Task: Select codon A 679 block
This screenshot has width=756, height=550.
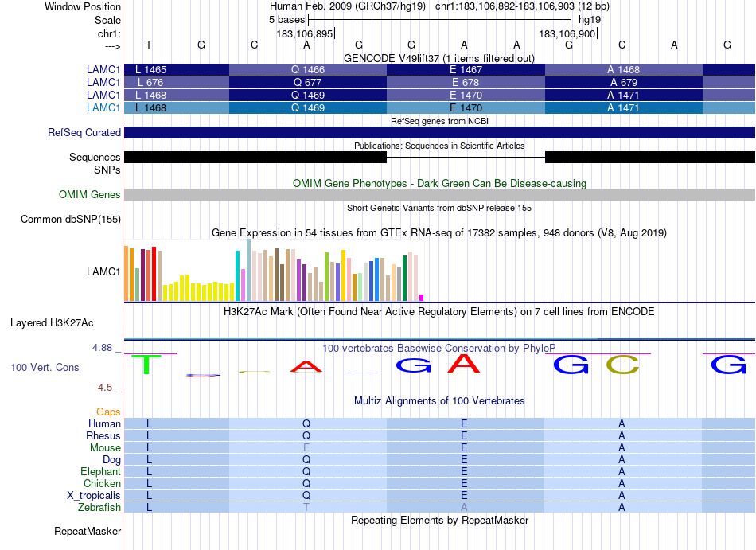Action: 623,83
